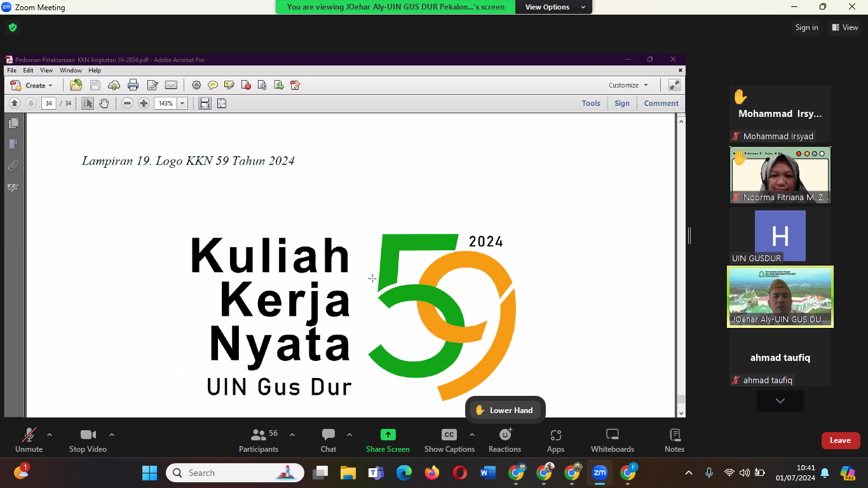Open the Zoom Chat panel

[329, 440]
